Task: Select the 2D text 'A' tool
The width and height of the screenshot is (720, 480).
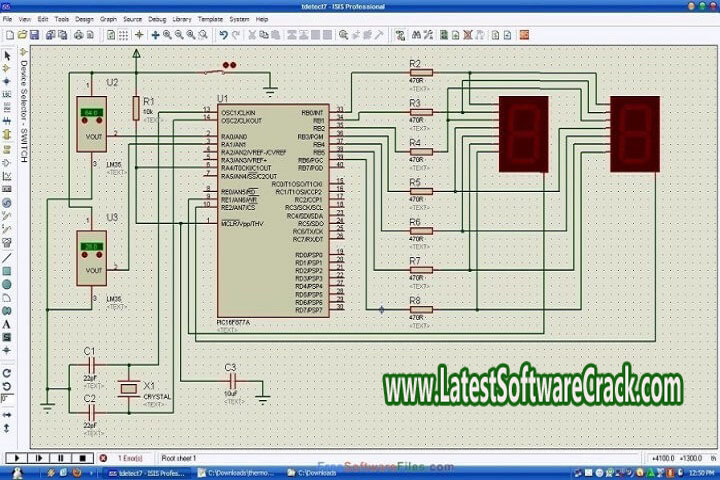Action: [x=7, y=324]
